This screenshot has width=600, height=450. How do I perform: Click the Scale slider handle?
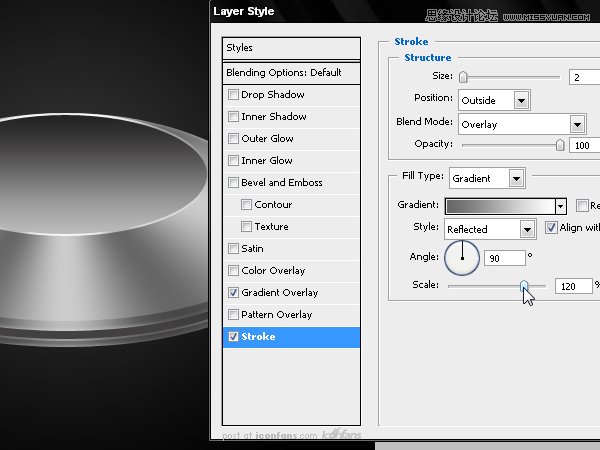pos(523,285)
